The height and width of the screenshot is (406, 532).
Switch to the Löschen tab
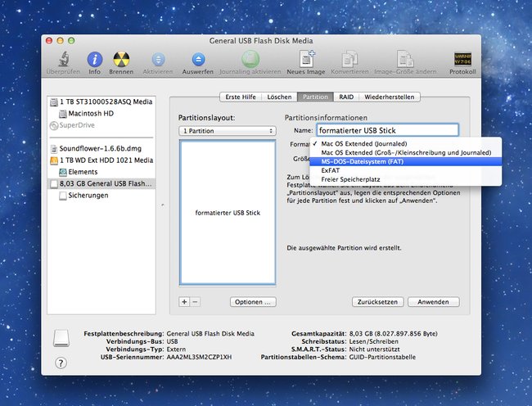click(x=279, y=97)
